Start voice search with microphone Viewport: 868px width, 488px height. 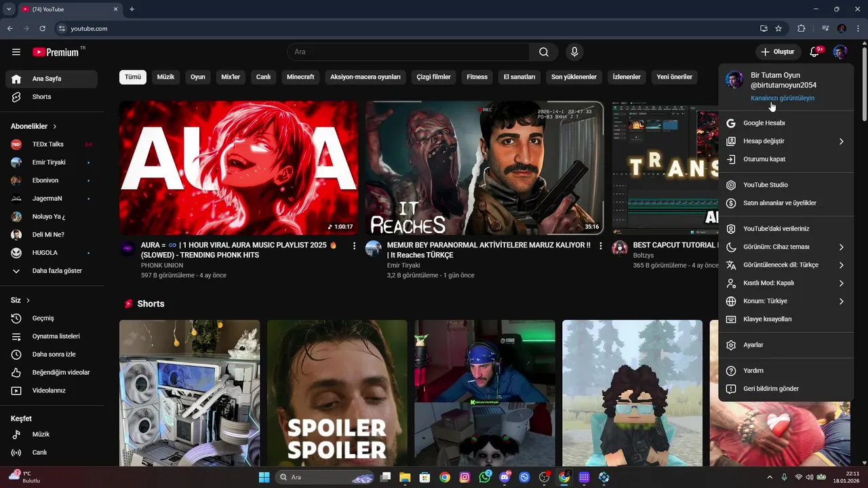(574, 52)
